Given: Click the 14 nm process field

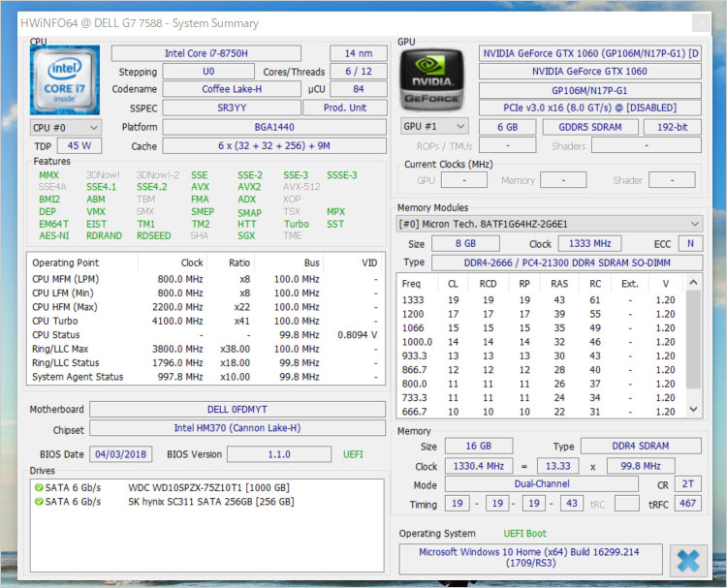Looking at the screenshot, I should pyautogui.click(x=359, y=53).
